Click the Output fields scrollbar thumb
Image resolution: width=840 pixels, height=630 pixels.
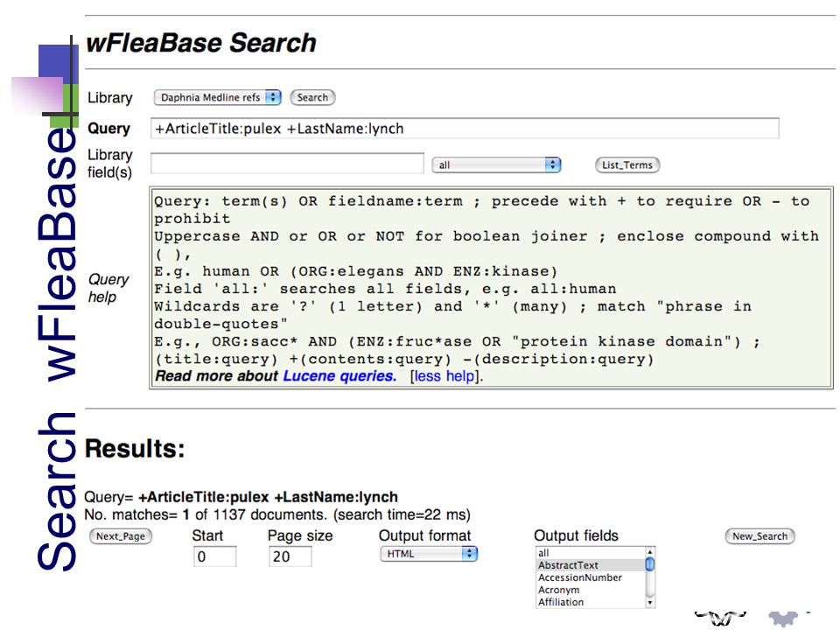(650, 564)
